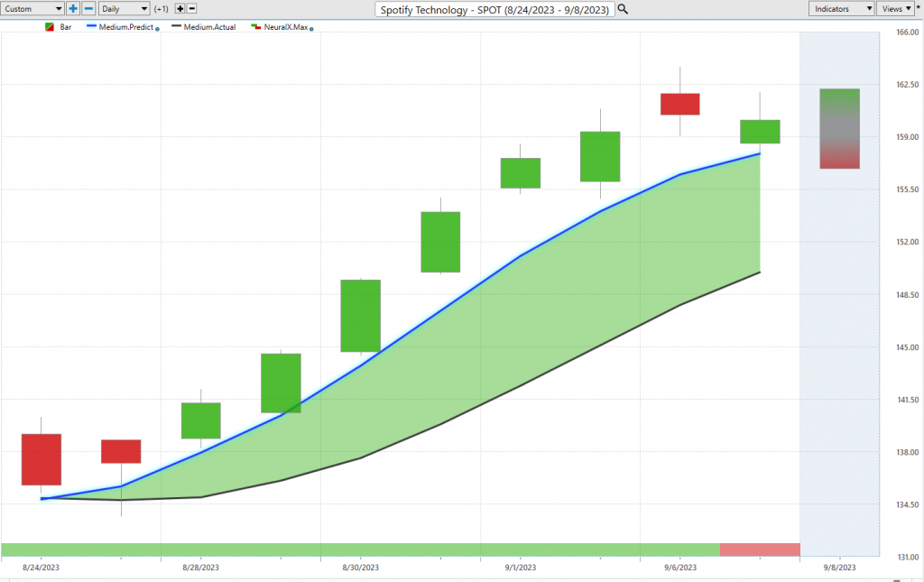Click the 9/1/2023 date label

click(521, 568)
